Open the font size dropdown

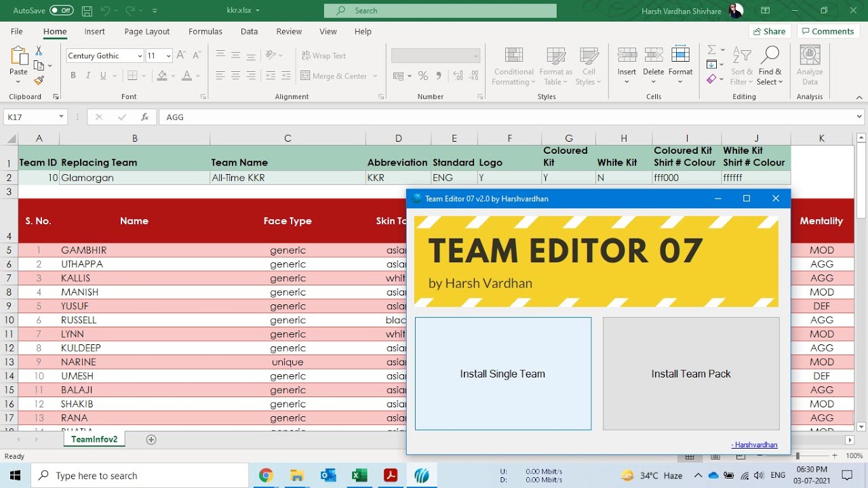[167, 56]
